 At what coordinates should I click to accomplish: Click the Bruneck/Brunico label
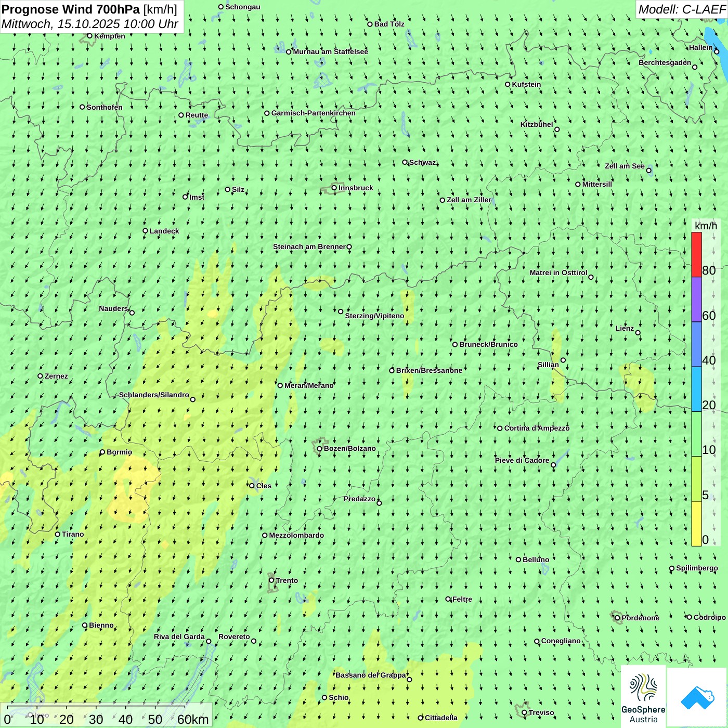coord(488,344)
